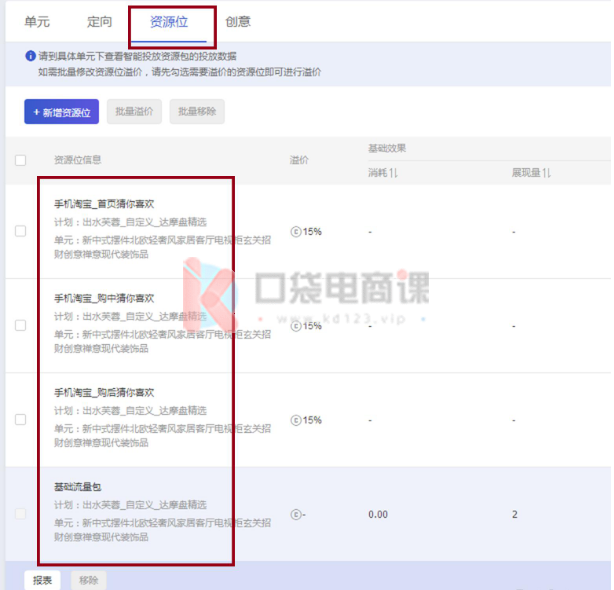614x590 pixels.
Task: Click premium icon in 基础流量包 row
Action: [x=296, y=514]
